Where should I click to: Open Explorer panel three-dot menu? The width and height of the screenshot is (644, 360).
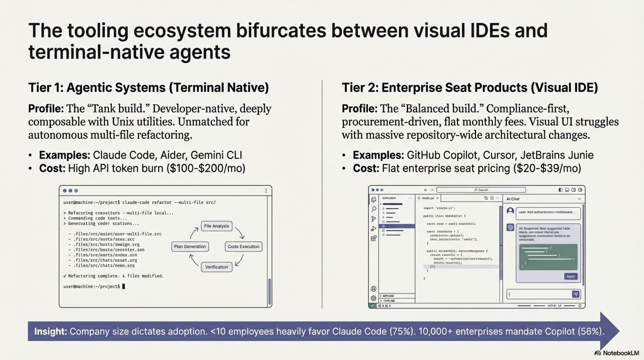click(x=410, y=198)
